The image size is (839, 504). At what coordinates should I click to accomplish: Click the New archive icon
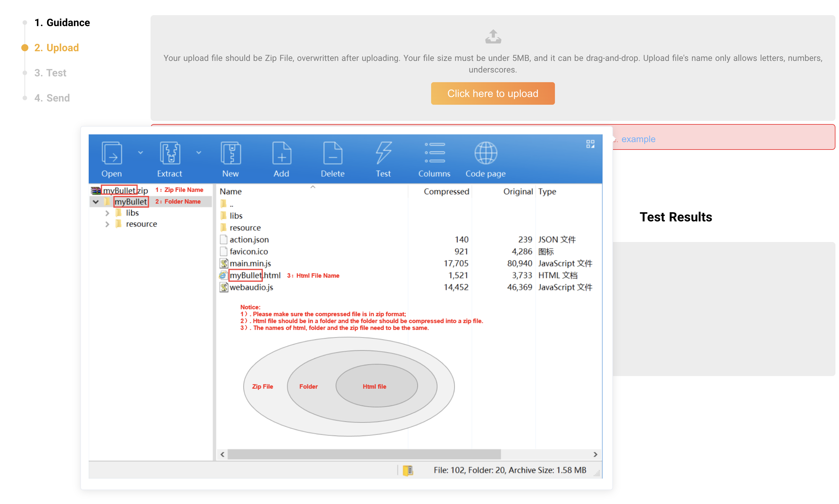[231, 153]
